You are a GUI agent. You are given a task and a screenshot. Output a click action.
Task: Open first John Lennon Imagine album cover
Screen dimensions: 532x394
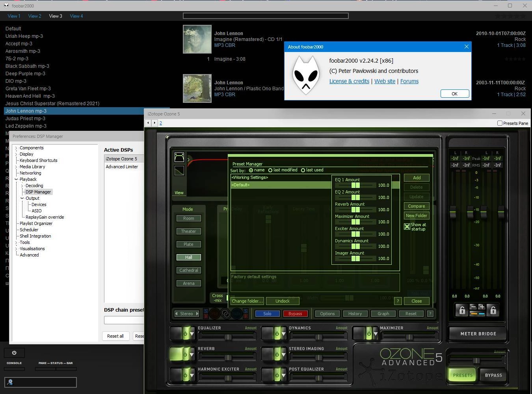tap(197, 39)
